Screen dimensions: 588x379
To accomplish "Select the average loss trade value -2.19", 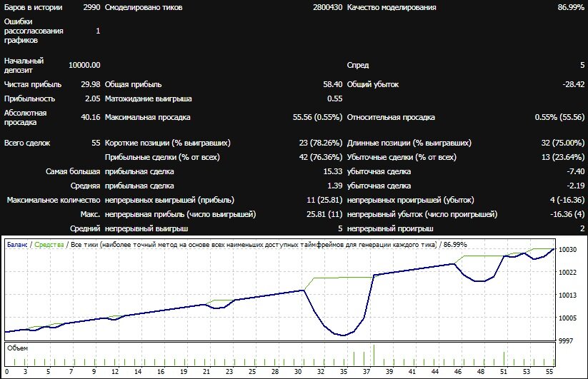I will pyautogui.click(x=575, y=186).
